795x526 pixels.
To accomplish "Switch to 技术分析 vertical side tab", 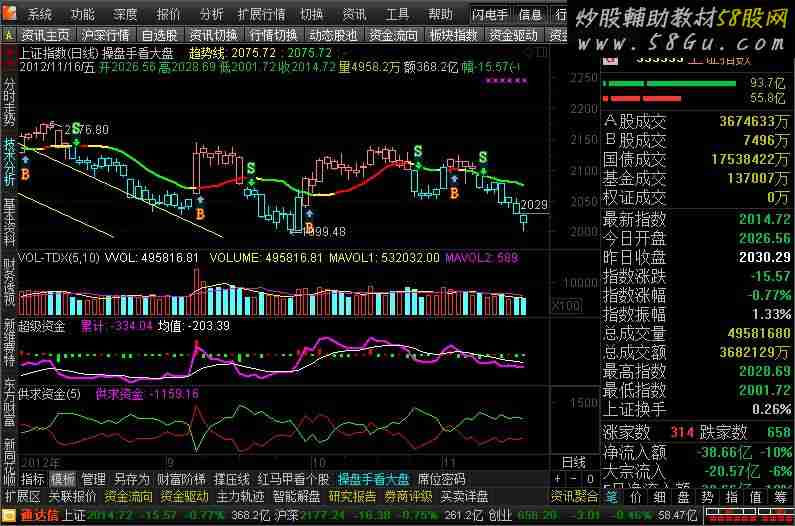I will pos(9,162).
